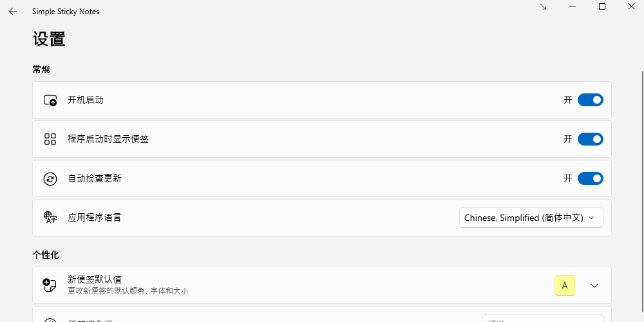Click the diagonal arrow icon in title bar
Screen dimensions: 644x322
pyautogui.click(x=543, y=6)
